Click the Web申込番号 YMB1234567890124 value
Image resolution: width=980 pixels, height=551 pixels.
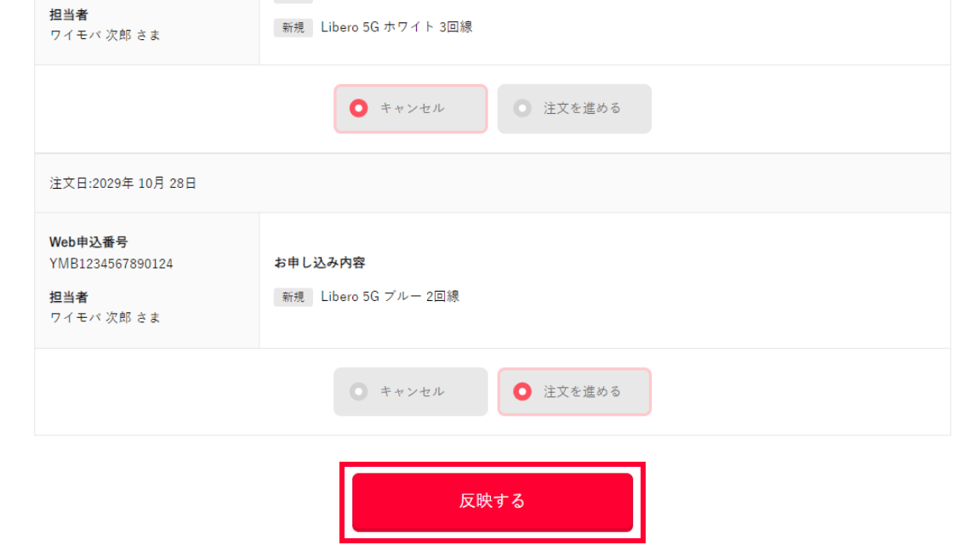pos(111,264)
